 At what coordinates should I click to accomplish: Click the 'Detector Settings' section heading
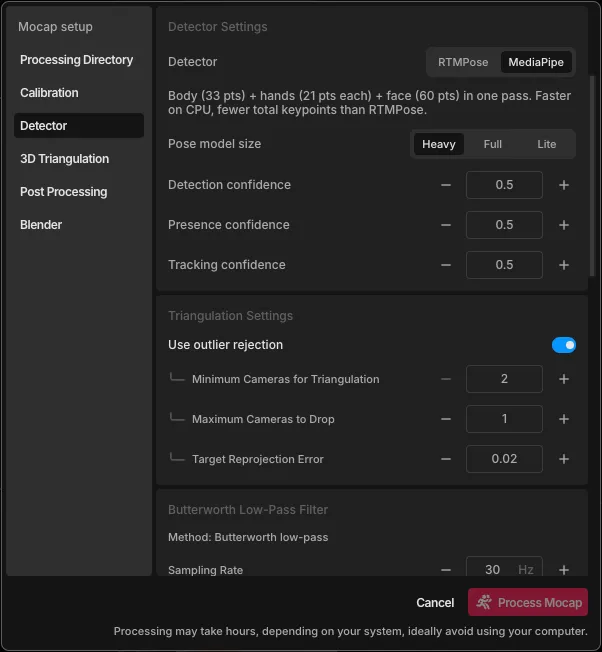(217, 27)
